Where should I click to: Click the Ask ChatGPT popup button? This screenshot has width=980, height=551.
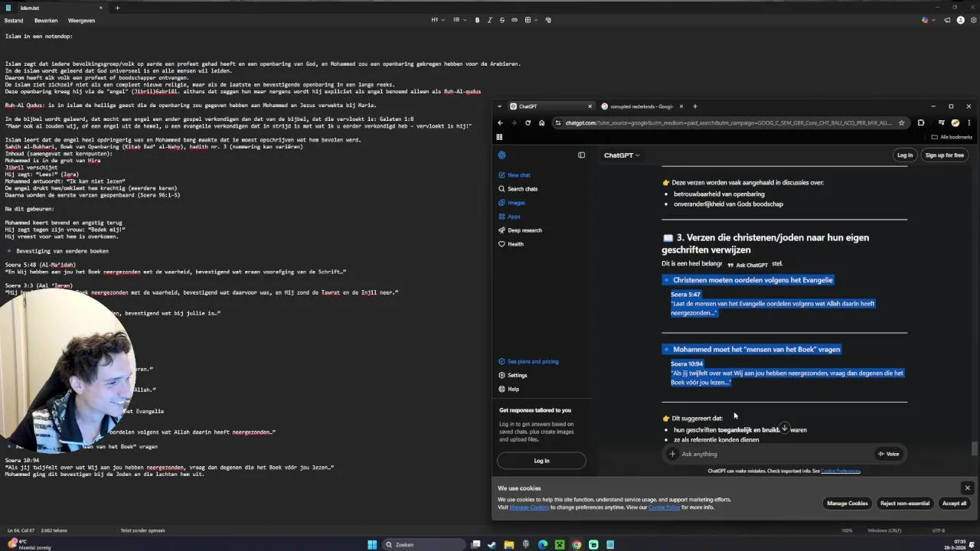[x=747, y=265]
